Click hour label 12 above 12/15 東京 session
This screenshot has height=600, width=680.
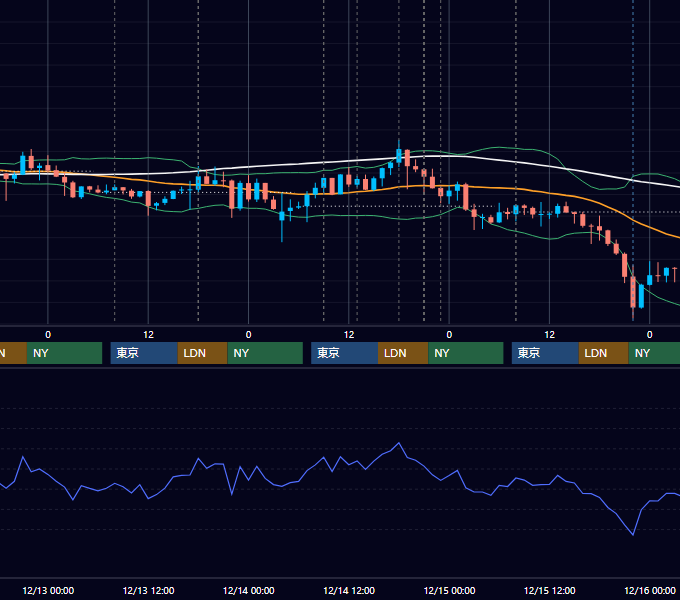click(549, 335)
